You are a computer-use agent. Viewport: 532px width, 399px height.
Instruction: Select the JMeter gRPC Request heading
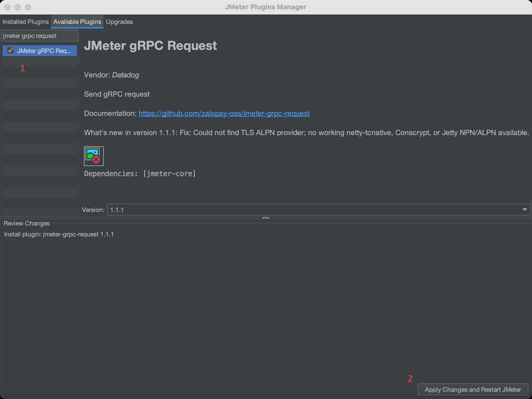point(150,45)
